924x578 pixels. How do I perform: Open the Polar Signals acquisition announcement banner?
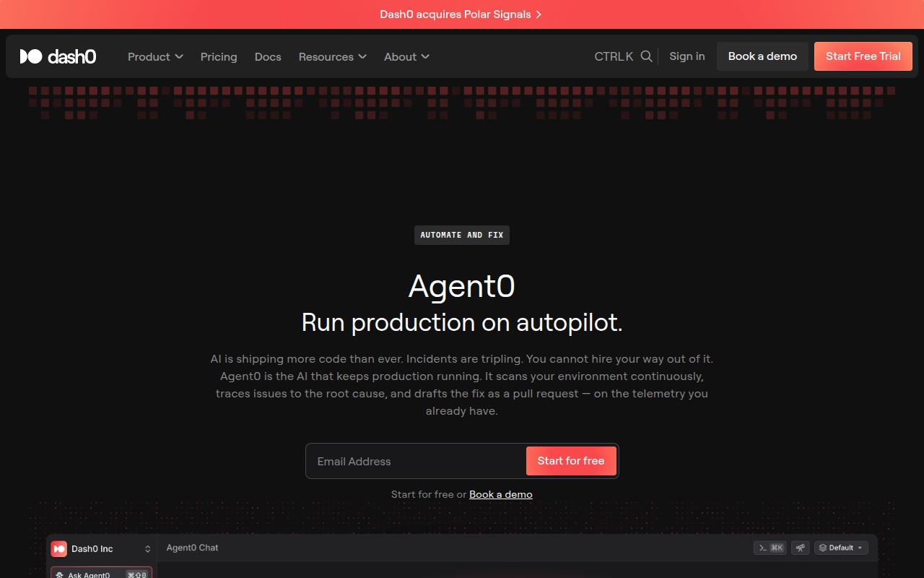(x=461, y=14)
